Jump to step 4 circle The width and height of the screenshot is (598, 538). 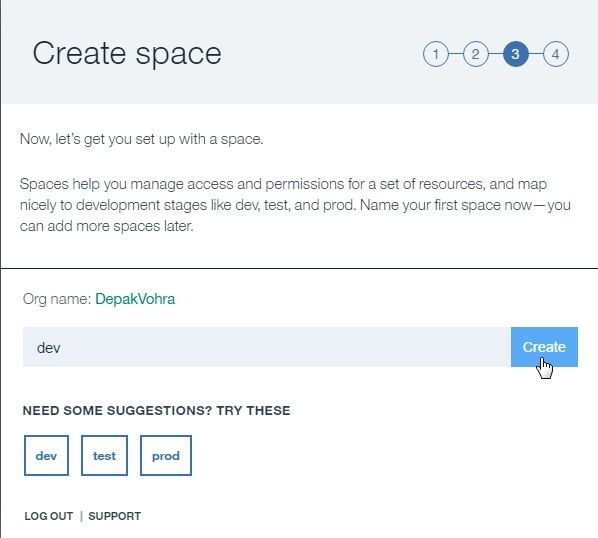point(556,54)
